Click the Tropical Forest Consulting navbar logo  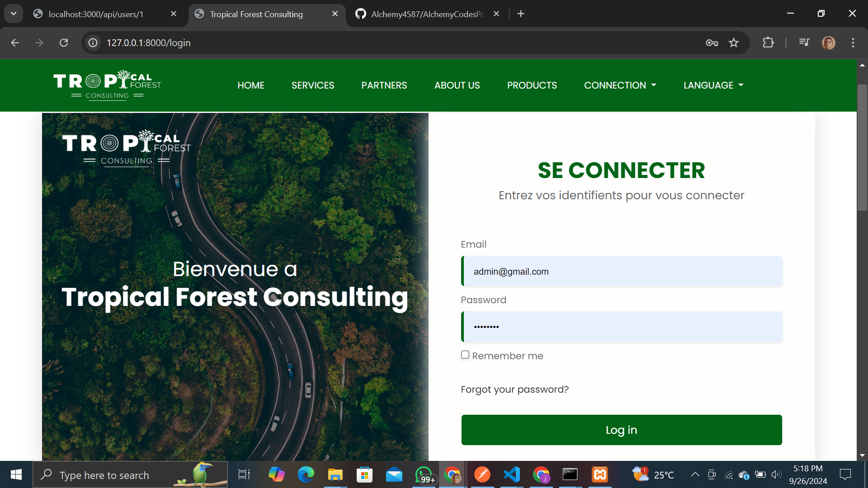(107, 85)
